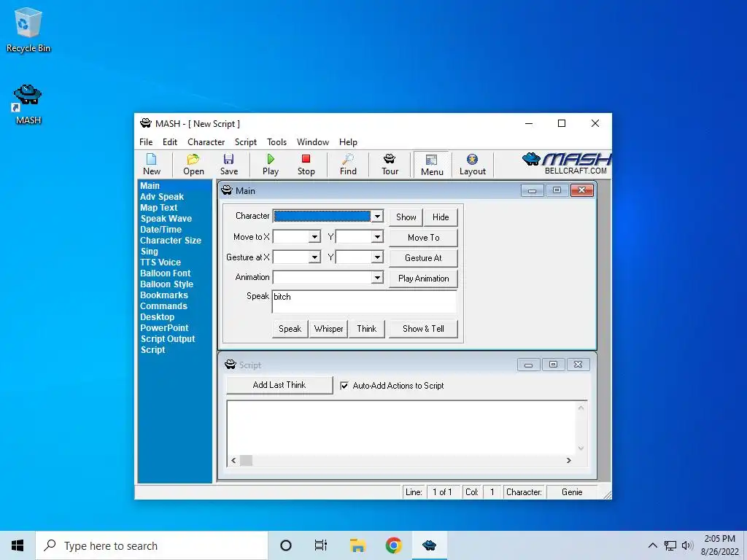Visit MASH Bellcraft.com logo

[566, 164]
